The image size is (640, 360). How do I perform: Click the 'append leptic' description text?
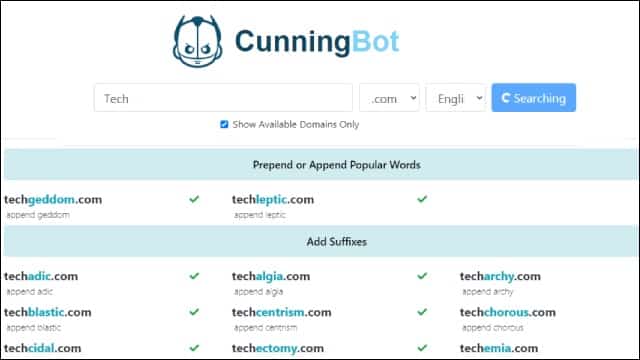click(x=260, y=215)
